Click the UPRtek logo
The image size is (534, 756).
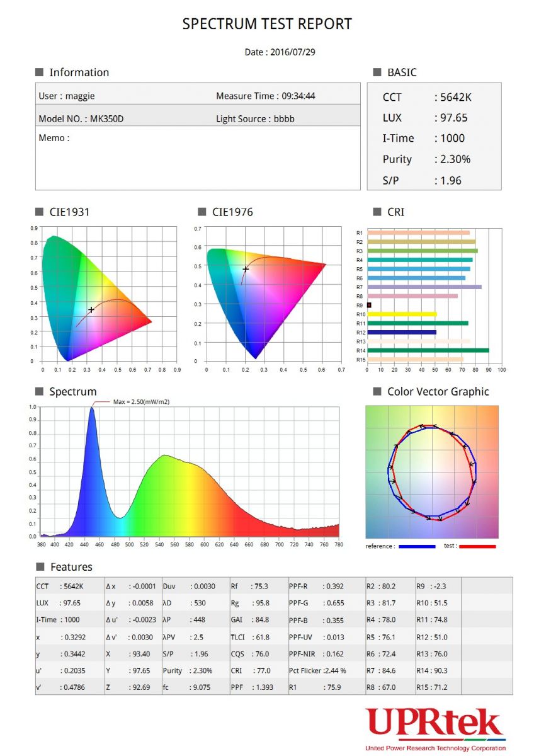(x=435, y=724)
